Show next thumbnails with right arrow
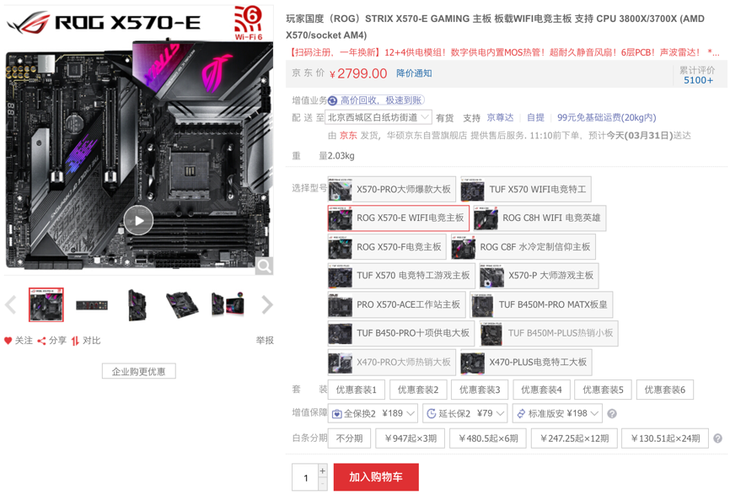The height and width of the screenshot is (495, 730). [x=267, y=305]
